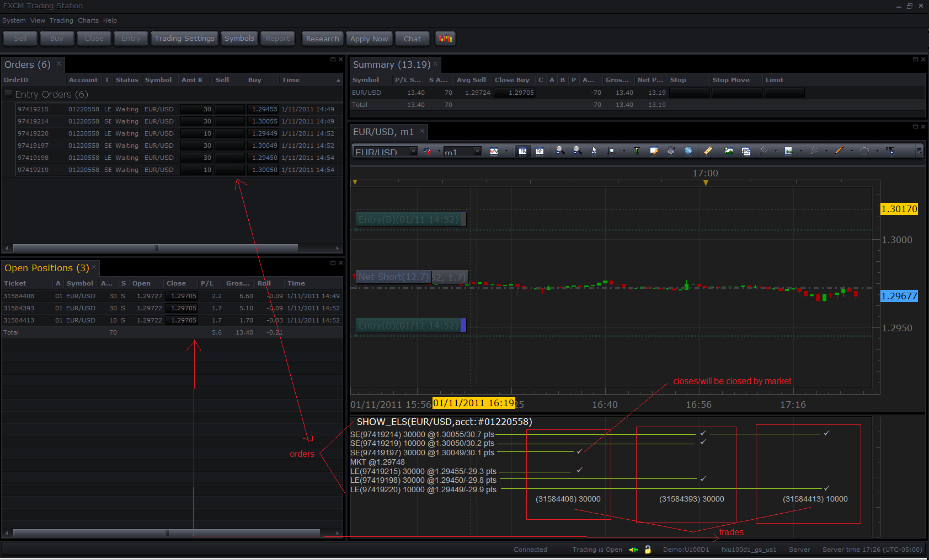This screenshot has height=560, width=929.
Task: Select the cursor pointer tool in chart toolbar
Action: point(594,150)
